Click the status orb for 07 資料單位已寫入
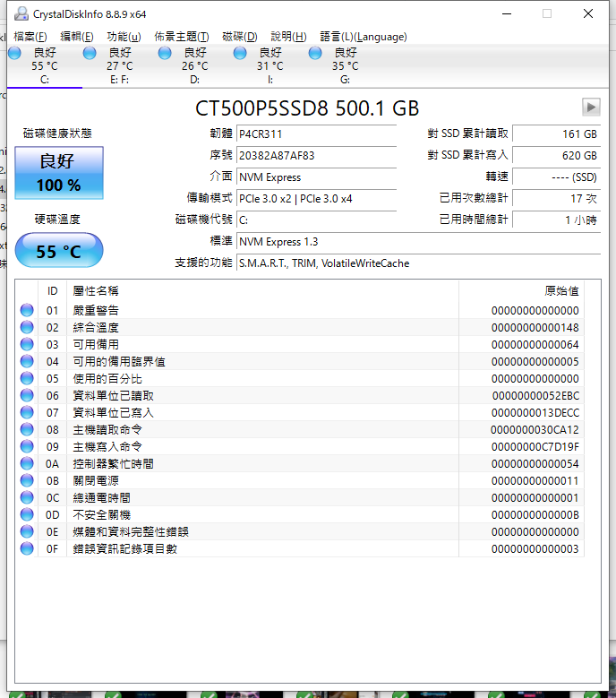 pos(27,412)
